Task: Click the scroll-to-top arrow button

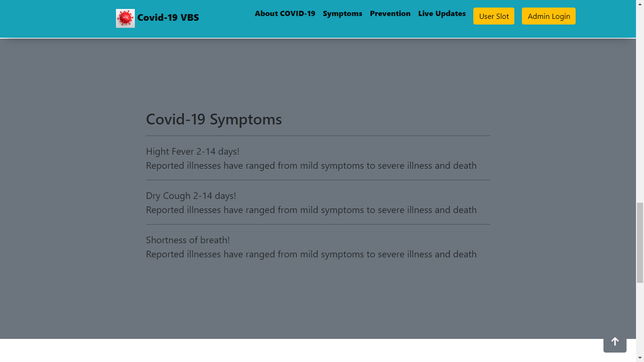Action: tap(615, 342)
